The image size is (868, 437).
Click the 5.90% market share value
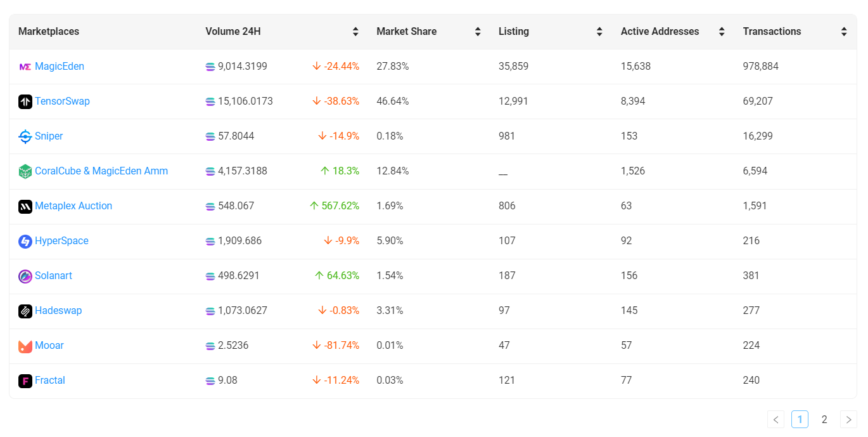click(390, 241)
